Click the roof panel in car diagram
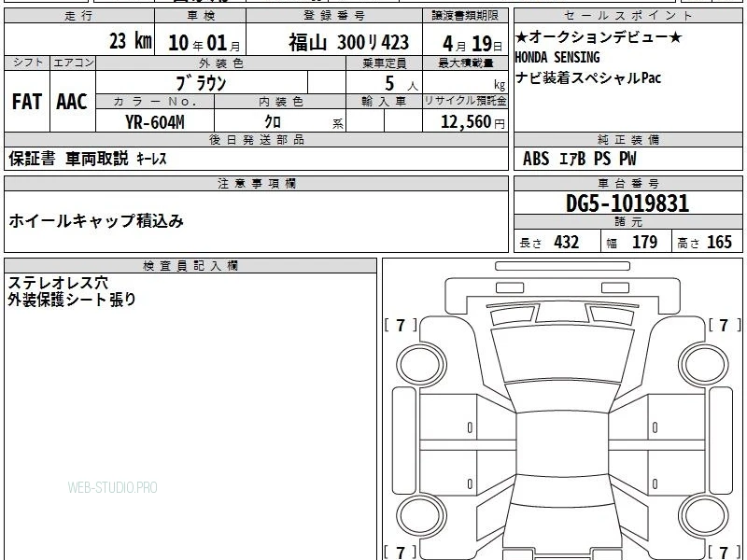 [562, 442]
